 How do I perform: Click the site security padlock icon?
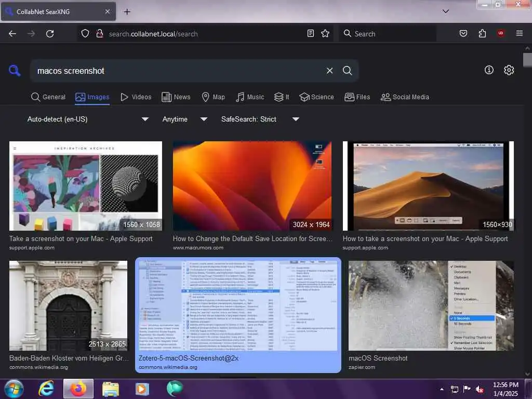click(100, 34)
